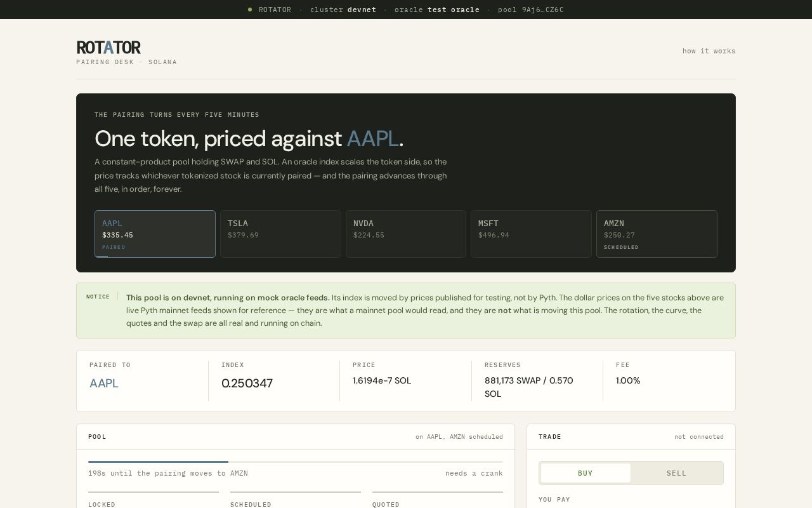
Task: Open the 'how it works' link
Action: click(709, 51)
